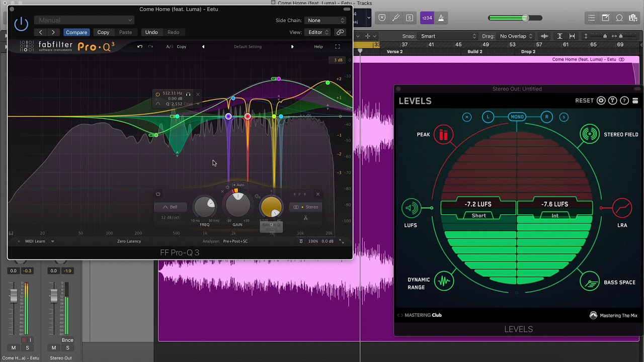The width and height of the screenshot is (644, 362).
Task: Select next FabFilter preset arrow
Action: (x=292, y=47)
